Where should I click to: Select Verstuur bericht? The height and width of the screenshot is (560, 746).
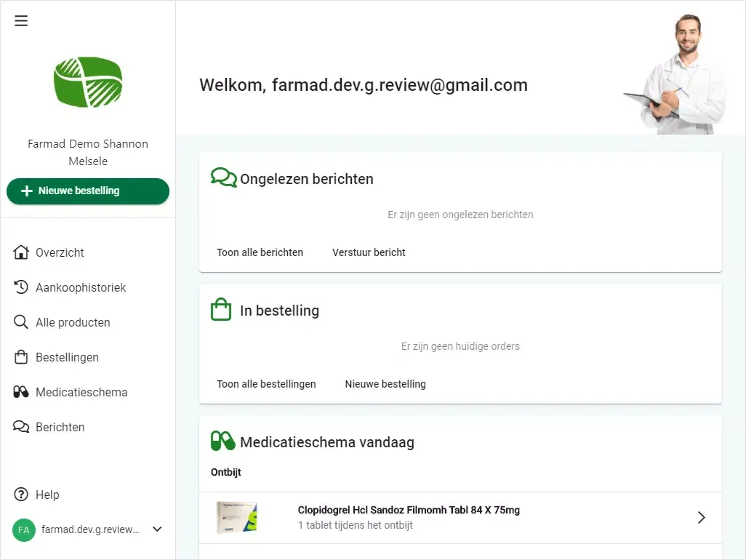(369, 252)
